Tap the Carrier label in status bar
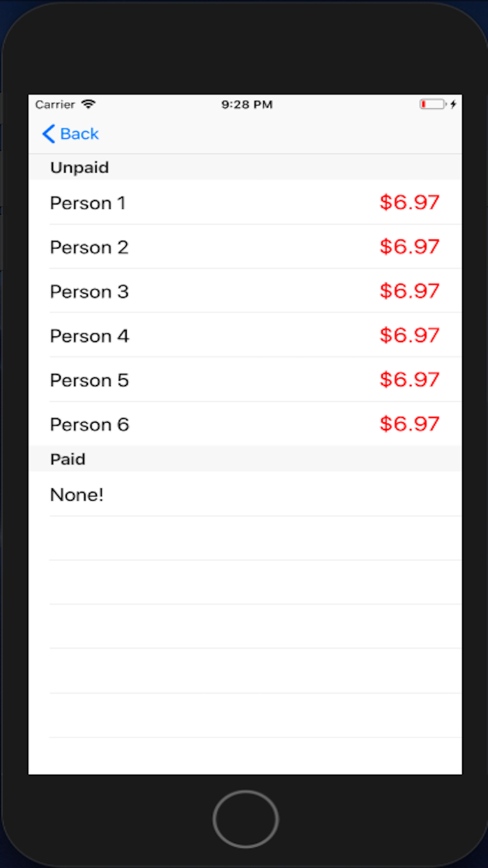The height and width of the screenshot is (868, 488). pos(55,105)
